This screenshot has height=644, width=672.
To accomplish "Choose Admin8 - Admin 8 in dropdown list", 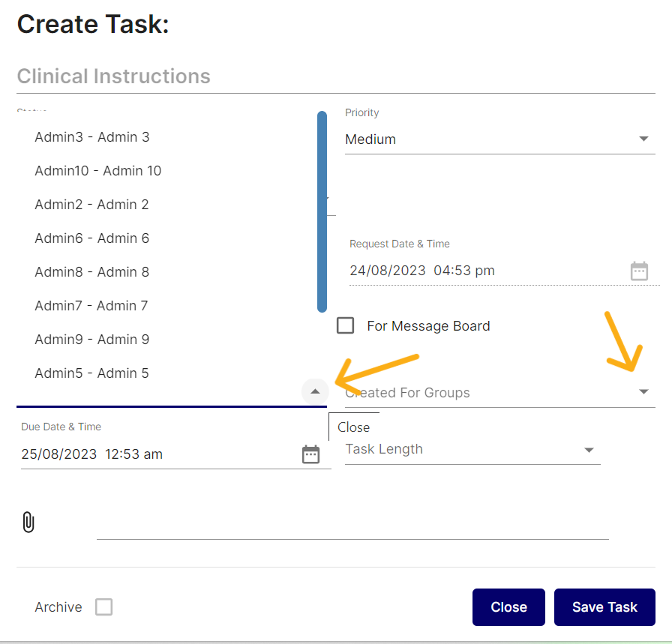I will (x=92, y=272).
